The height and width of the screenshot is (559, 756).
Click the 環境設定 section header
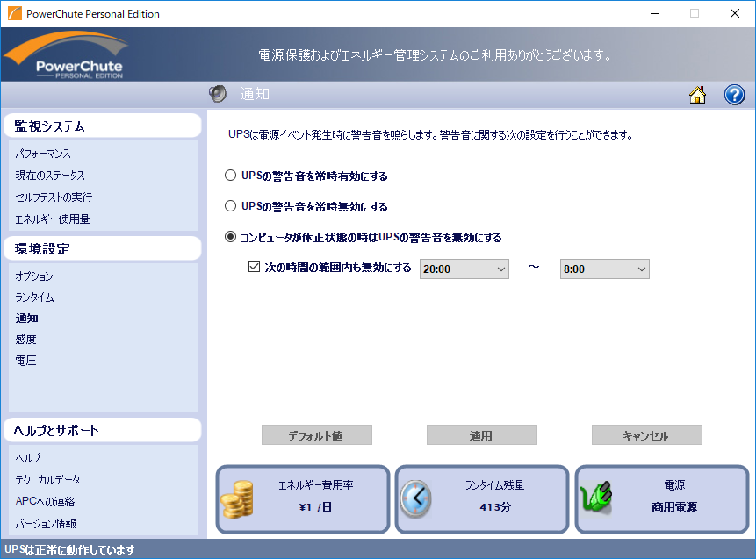(102, 248)
